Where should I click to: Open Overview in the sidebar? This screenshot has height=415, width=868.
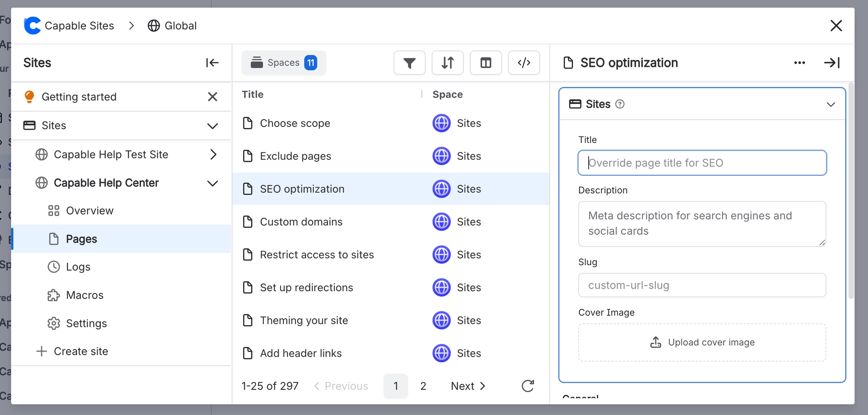coord(121,210)
